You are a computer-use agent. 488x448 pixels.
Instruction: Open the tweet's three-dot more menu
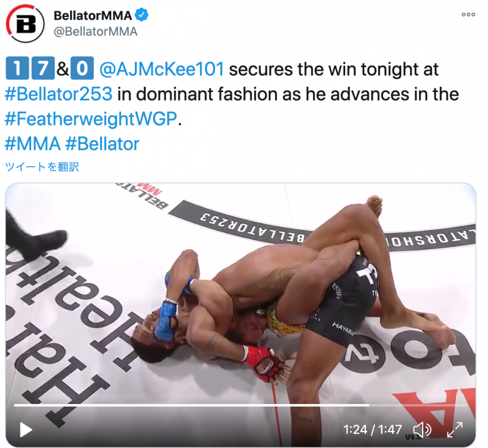[468, 15]
